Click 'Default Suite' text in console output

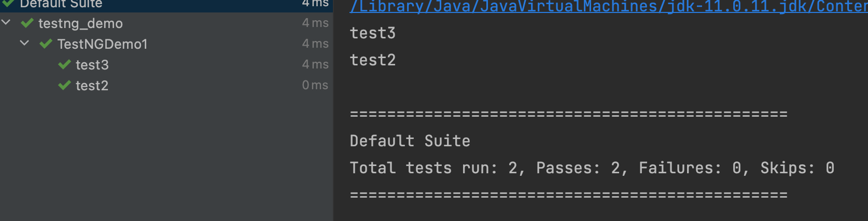coord(410,141)
